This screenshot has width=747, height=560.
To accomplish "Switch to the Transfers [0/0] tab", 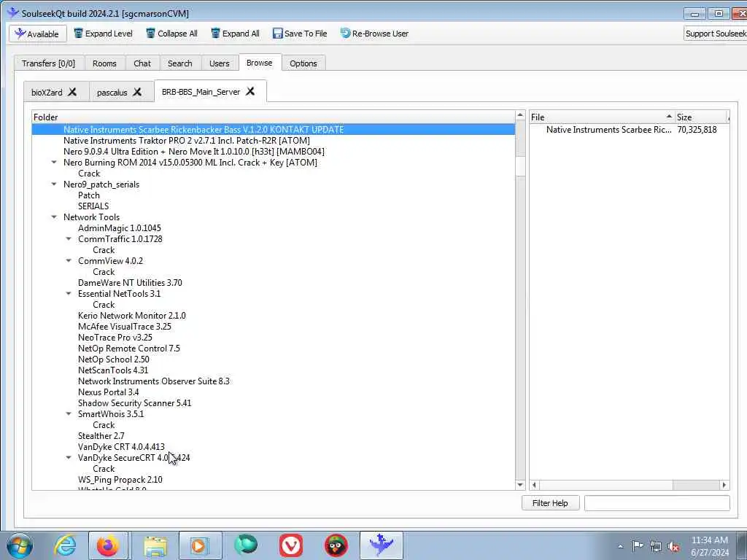I will [49, 63].
